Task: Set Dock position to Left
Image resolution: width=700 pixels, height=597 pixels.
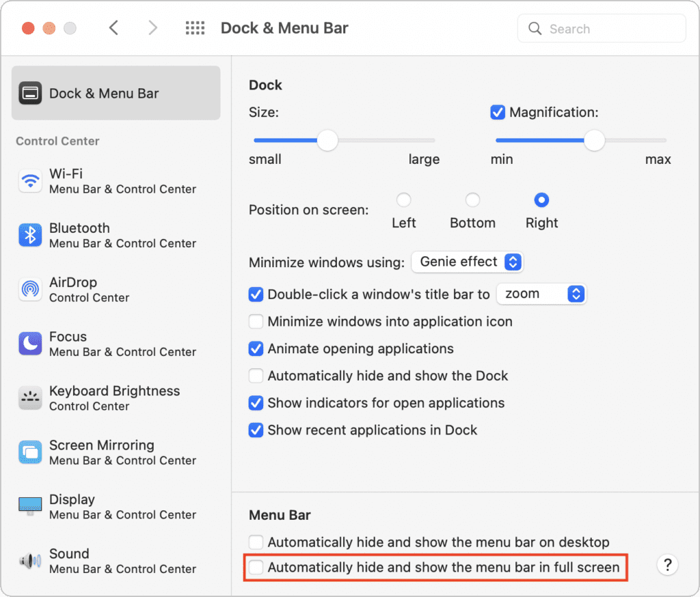Action: coord(404,200)
